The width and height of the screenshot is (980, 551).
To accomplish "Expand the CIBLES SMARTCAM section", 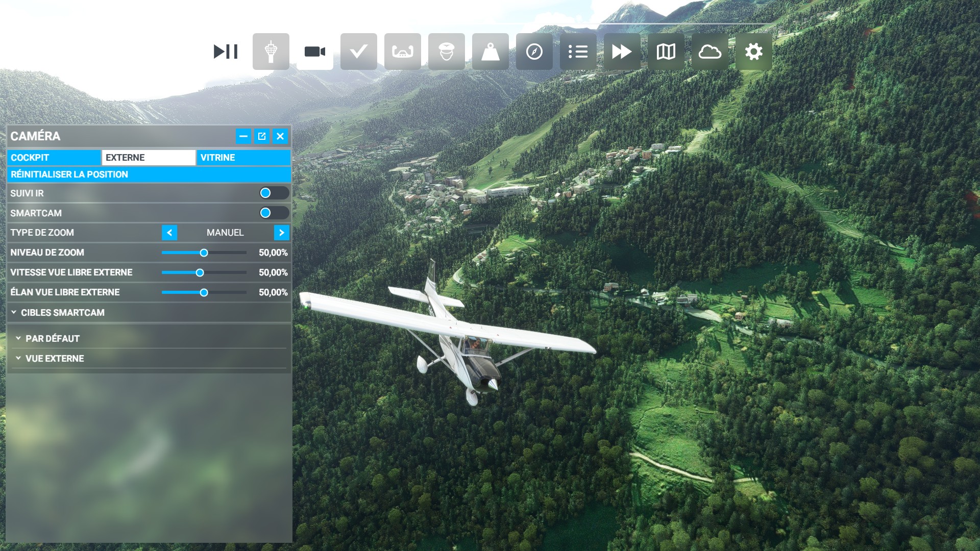I will 62,312.
